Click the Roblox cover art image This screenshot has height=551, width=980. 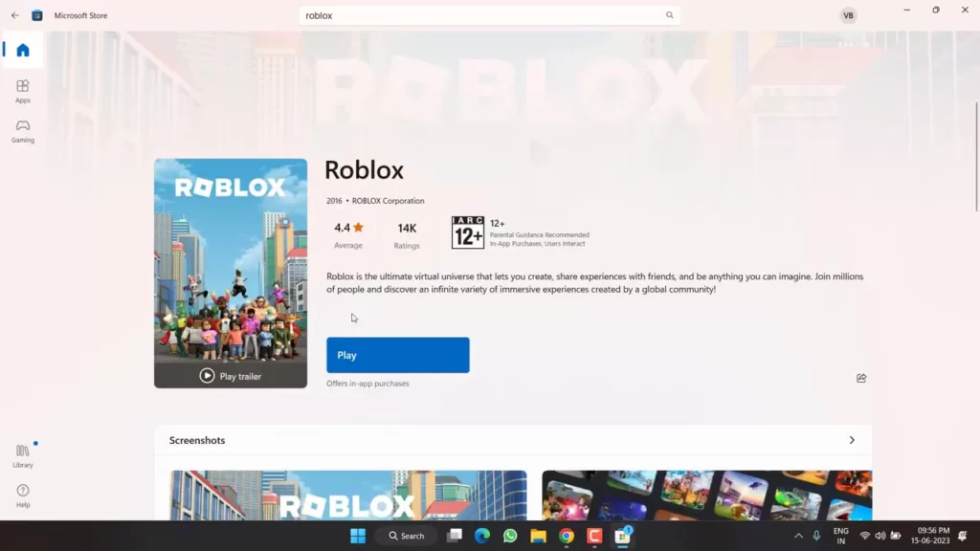(231, 273)
